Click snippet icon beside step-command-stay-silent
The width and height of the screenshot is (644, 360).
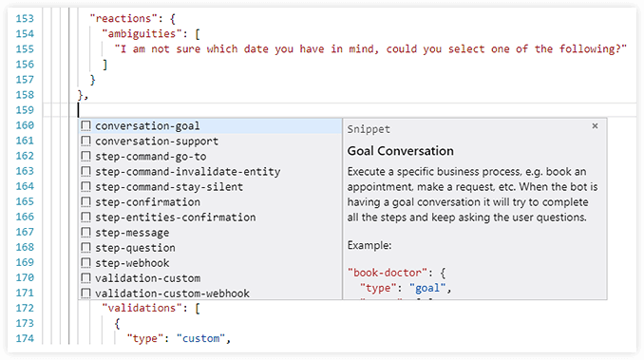(x=85, y=187)
